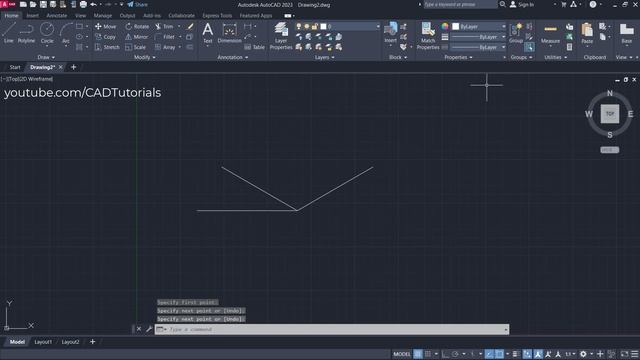Open the lineweight ByLayer dropdown
Viewport: 640px width, 360px height.
478,37
